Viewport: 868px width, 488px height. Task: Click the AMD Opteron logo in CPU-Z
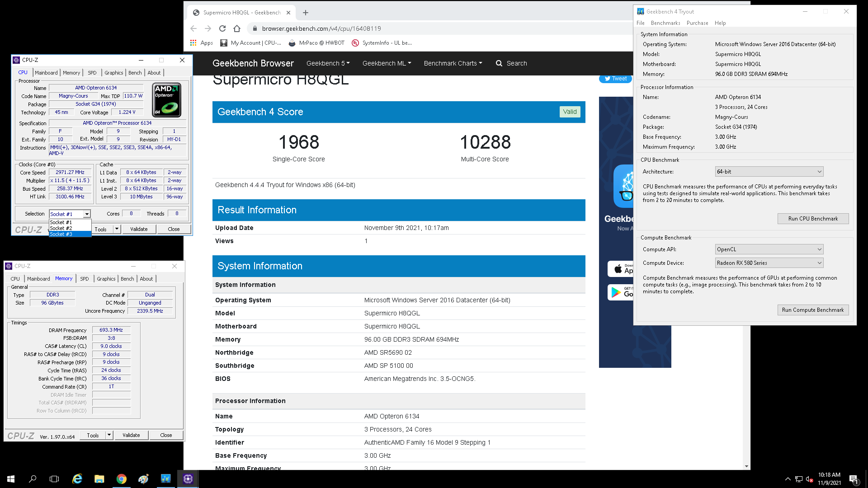point(167,100)
